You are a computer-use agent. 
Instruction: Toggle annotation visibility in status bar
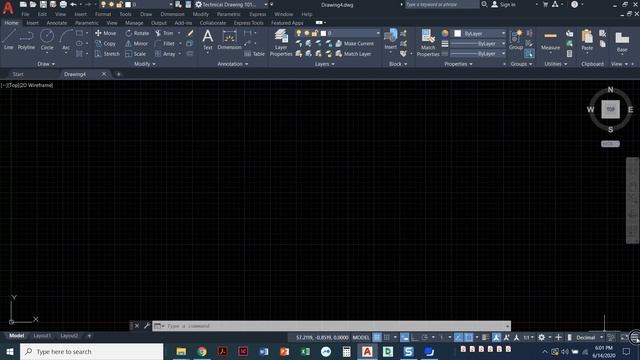pos(496,337)
